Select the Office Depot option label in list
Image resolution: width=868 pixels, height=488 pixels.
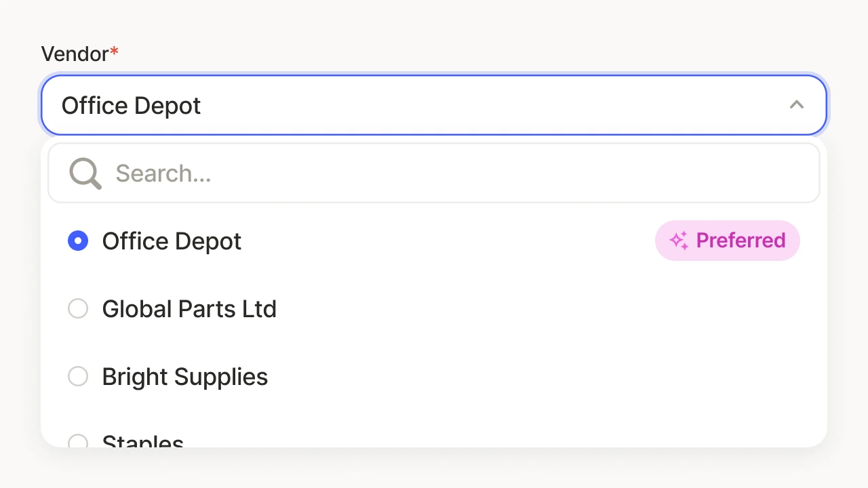[x=172, y=242]
